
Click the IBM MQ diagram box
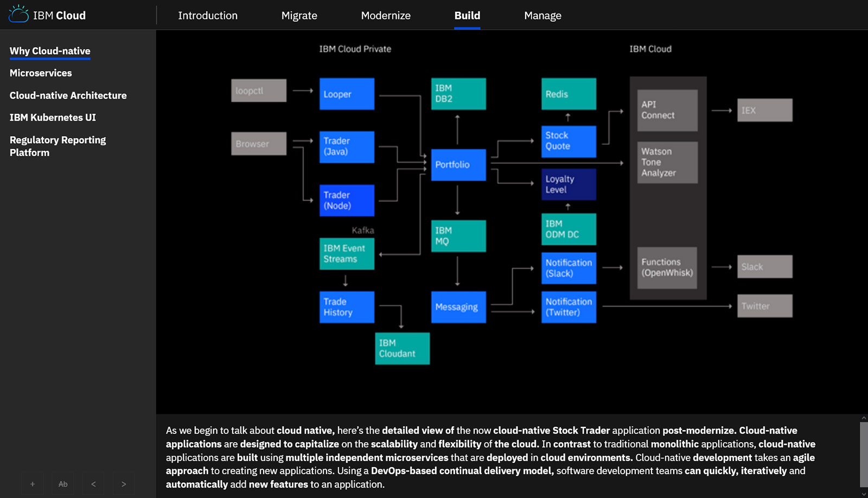(458, 236)
